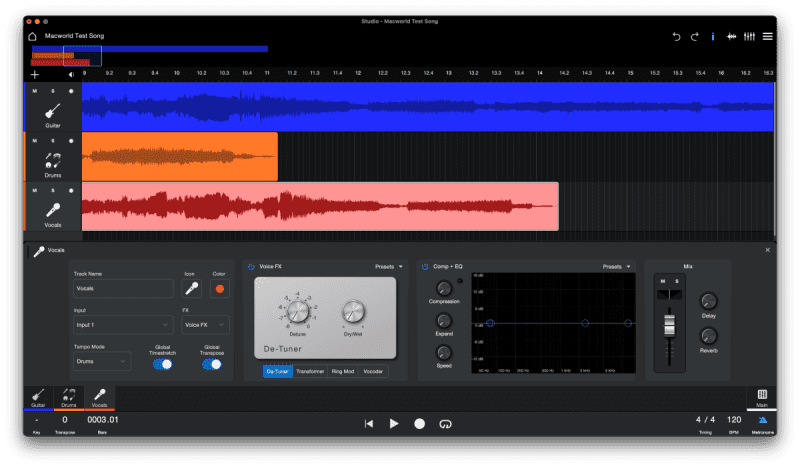Expand the Voice FX Presets menu
Viewport: 800px width, 467px height.
[389, 267]
